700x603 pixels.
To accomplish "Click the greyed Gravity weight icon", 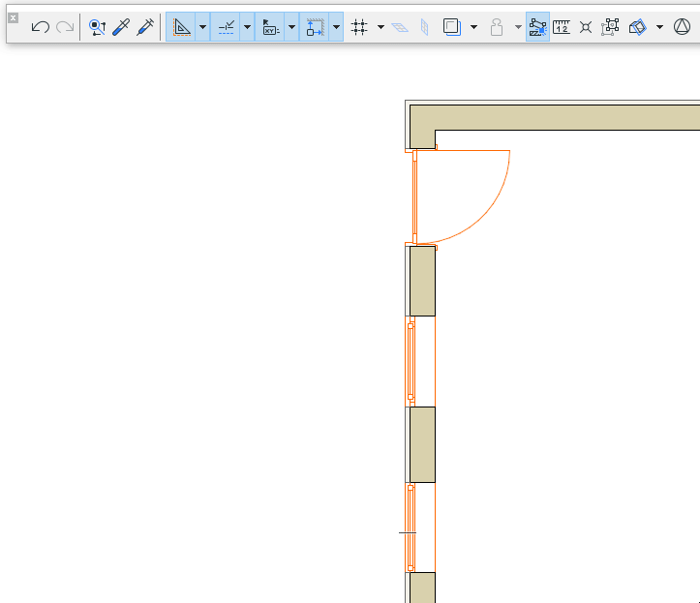I will coord(497,27).
